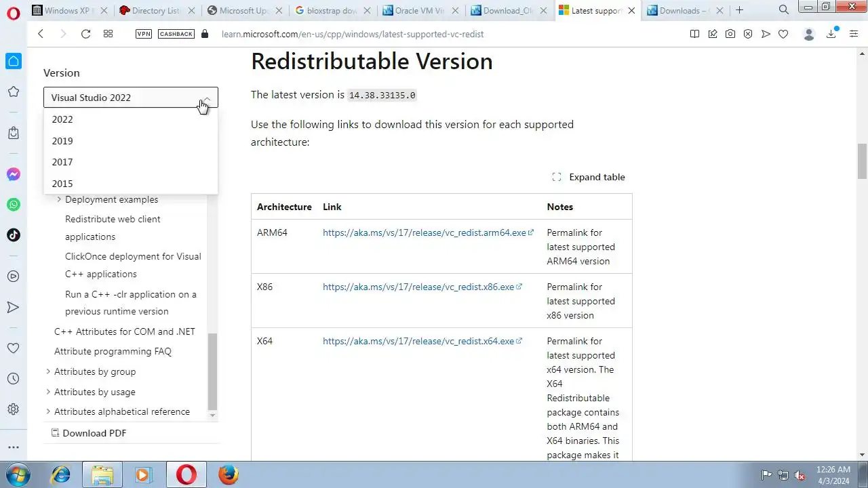This screenshot has height=488, width=868.
Task: Expand Attributes by usage
Action: [48, 392]
